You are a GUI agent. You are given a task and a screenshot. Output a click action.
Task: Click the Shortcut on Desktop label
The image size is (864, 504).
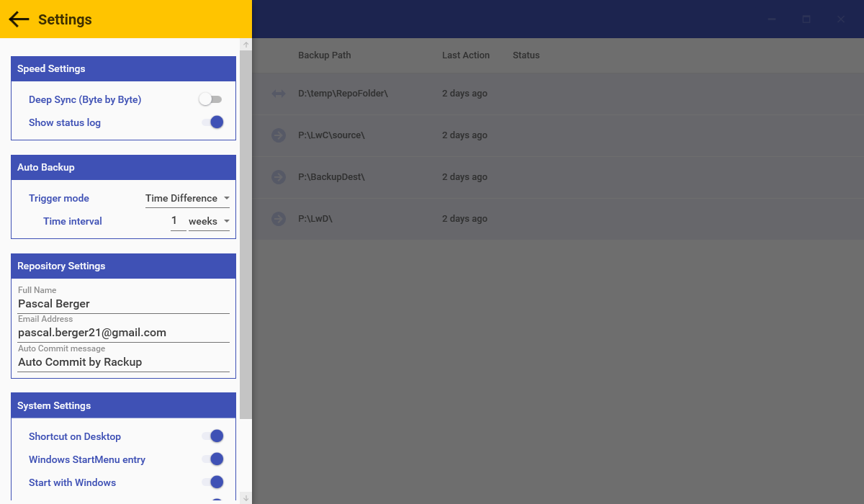[x=75, y=437]
